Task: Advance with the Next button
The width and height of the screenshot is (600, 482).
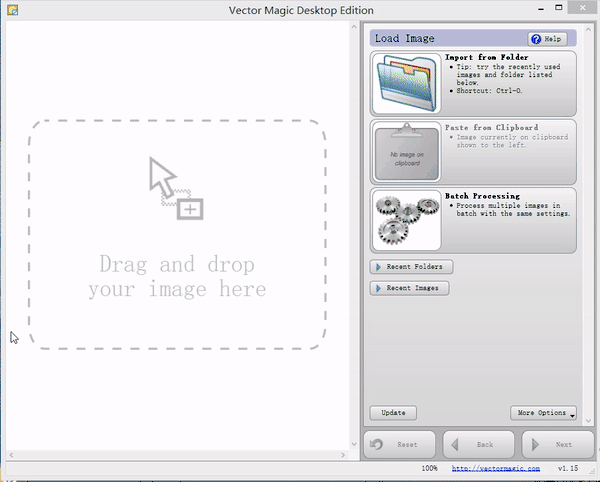Action: pyautogui.click(x=558, y=445)
